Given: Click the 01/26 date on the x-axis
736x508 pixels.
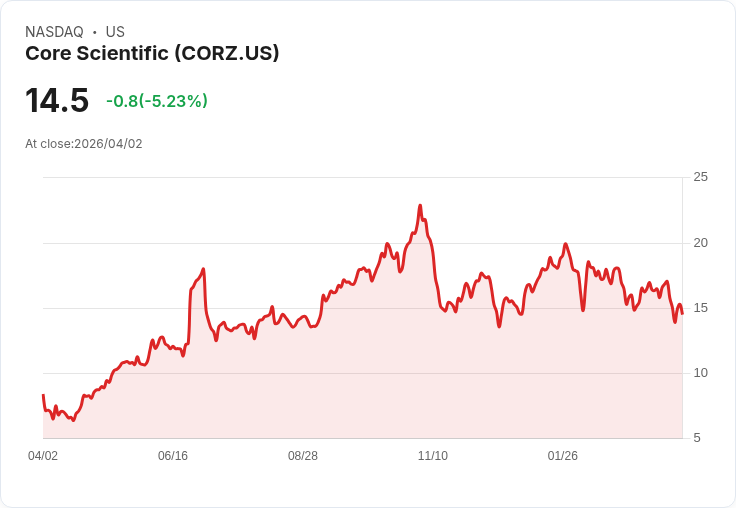Looking at the screenshot, I should 563,456.
